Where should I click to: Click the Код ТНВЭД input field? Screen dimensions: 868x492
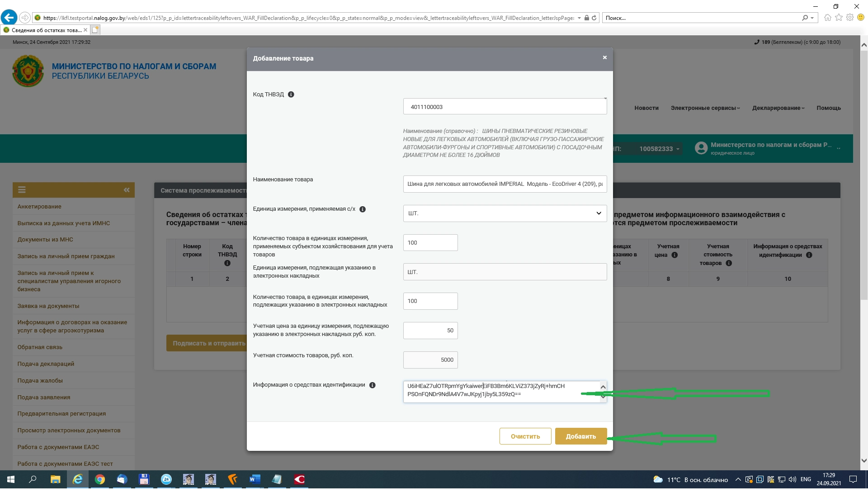pyautogui.click(x=505, y=107)
